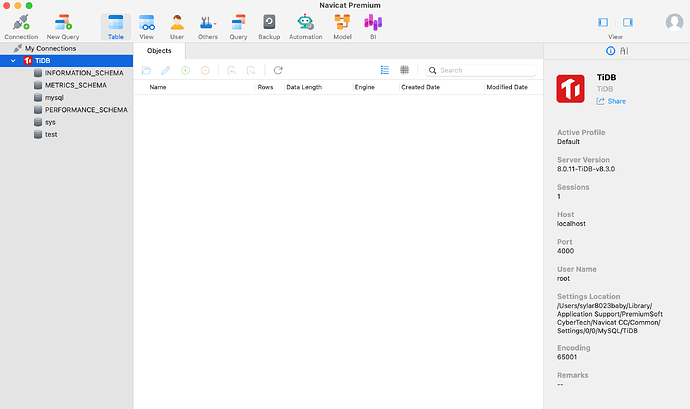Sort by Modified Date column header
The width and height of the screenshot is (690, 409).
507,87
